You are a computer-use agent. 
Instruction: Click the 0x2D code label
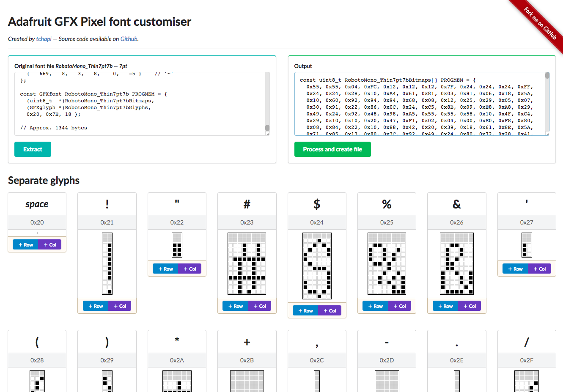[x=387, y=360]
